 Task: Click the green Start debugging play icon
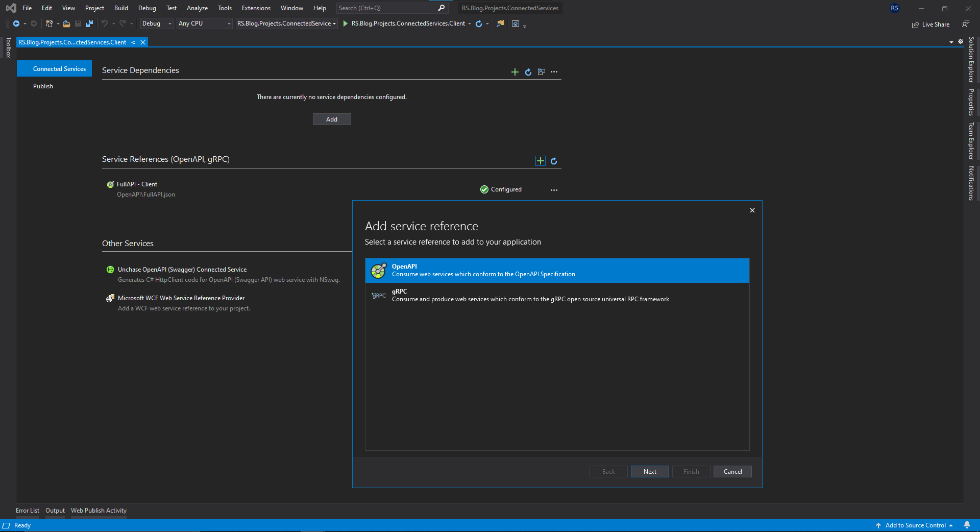point(346,23)
